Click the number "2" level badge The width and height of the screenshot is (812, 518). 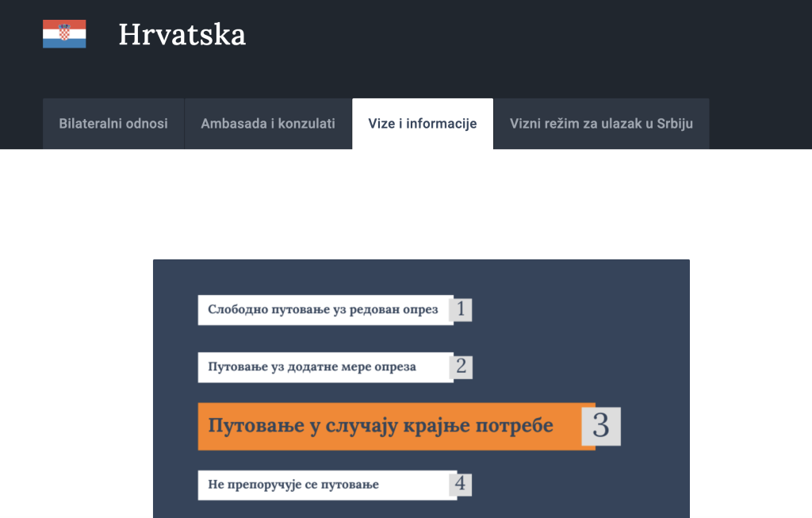462,367
